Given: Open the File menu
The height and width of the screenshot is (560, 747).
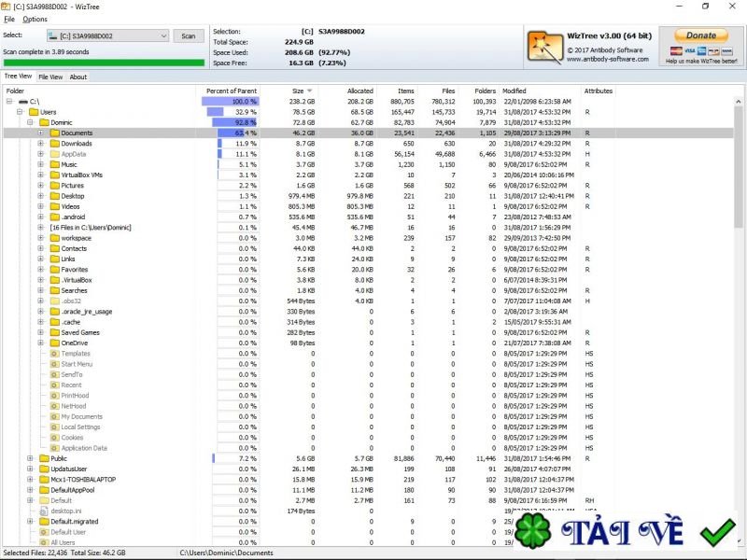Looking at the screenshot, I should 9,19.
